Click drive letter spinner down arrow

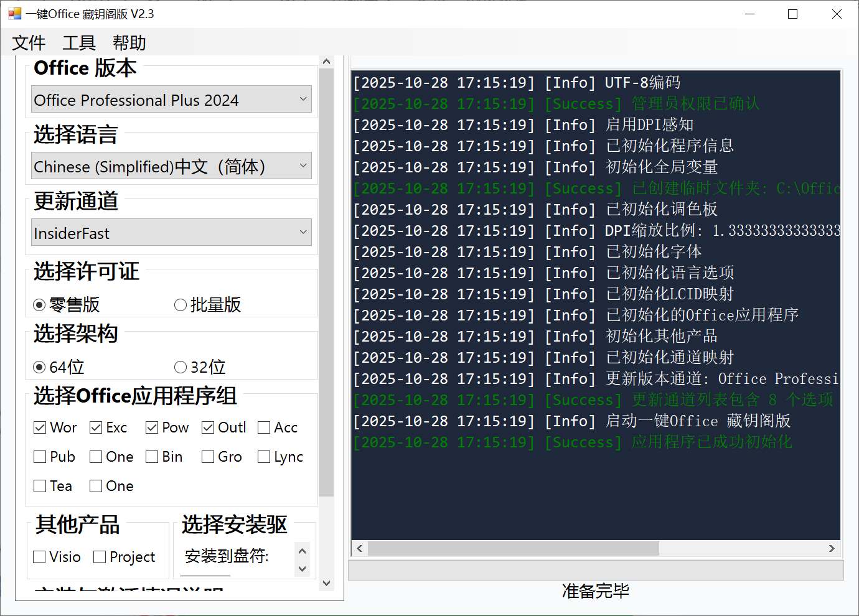click(x=303, y=568)
